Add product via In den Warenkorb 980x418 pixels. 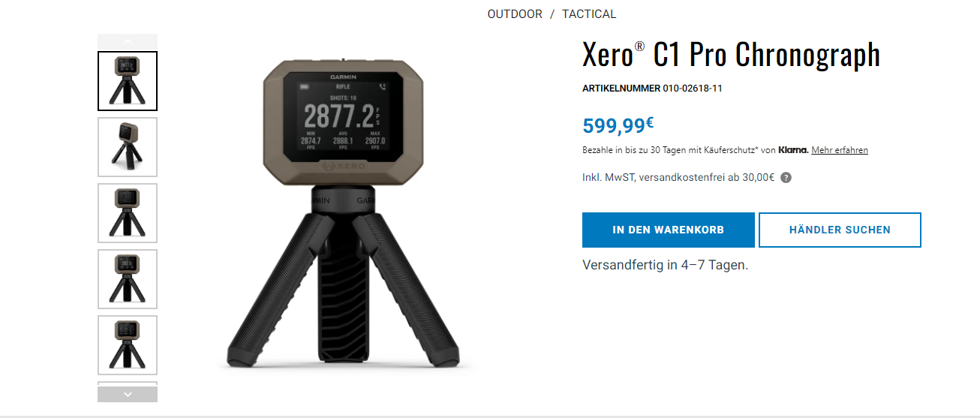point(669,230)
